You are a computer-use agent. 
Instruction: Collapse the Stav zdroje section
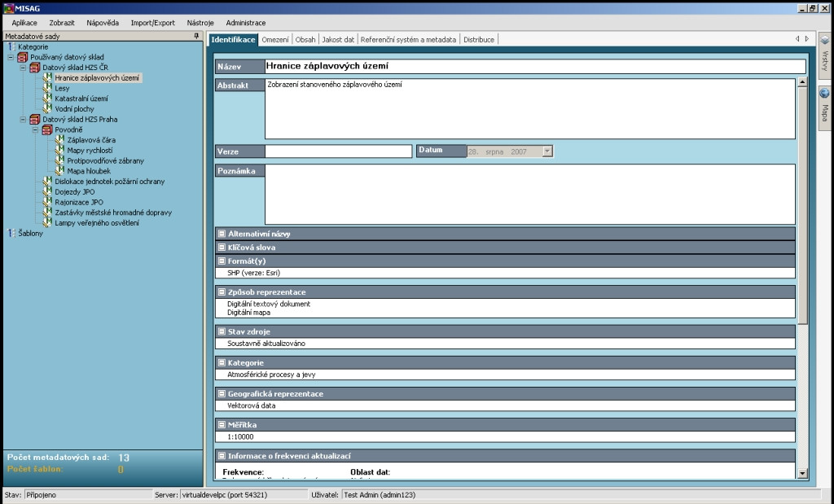coord(222,331)
